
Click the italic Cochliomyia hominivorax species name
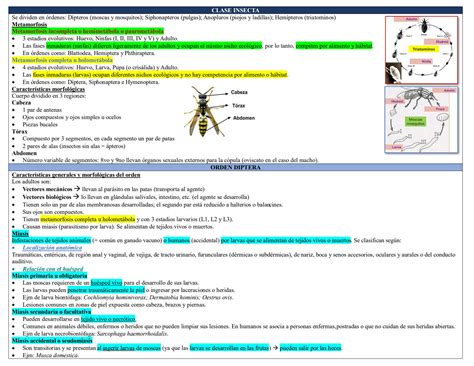pyautogui.click(x=115, y=297)
